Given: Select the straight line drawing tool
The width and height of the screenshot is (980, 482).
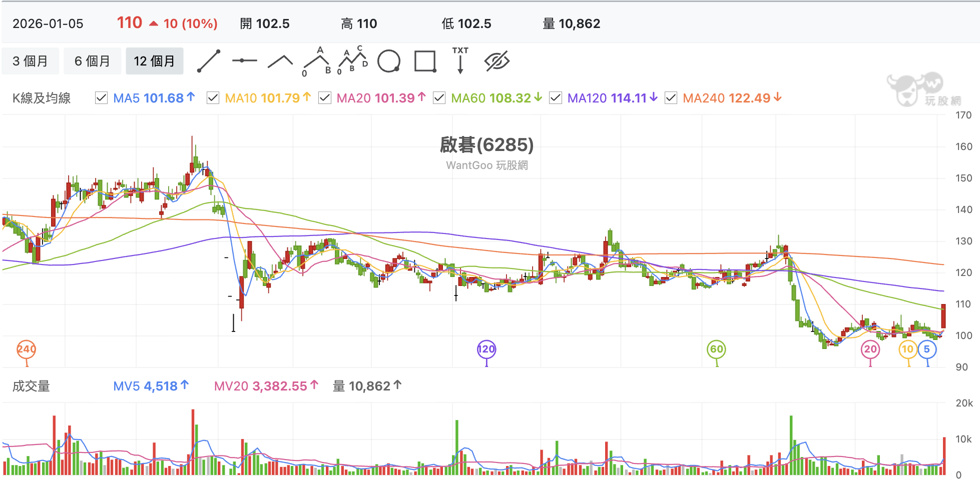Looking at the screenshot, I should (209, 61).
